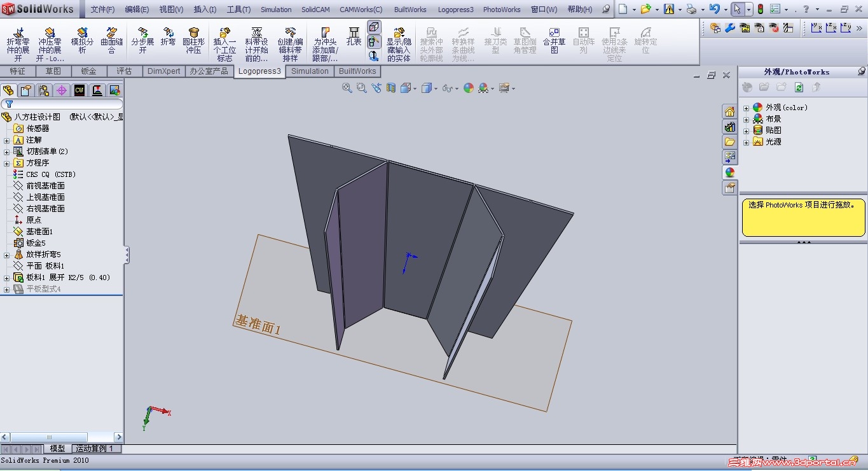The width and height of the screenshot is (868, 471).
Task: Open the 创建/编辑料带排样 strip layout tool
Action: pyautogui.click(x=290, y=45)
